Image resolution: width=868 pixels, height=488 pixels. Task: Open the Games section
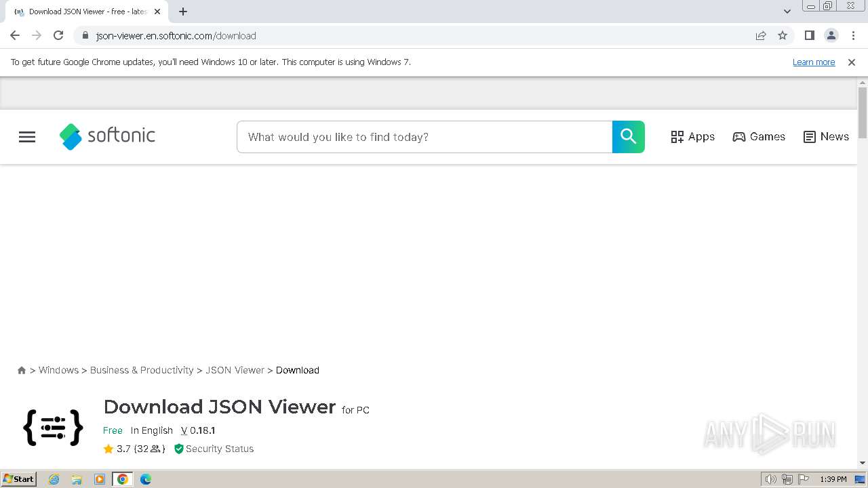click(x=759, y=137)
